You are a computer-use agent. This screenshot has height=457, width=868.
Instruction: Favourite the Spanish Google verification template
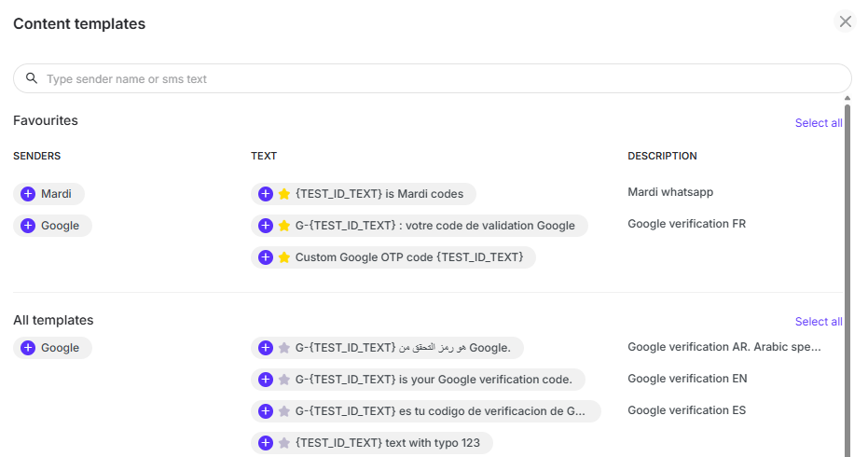[284, 411]
